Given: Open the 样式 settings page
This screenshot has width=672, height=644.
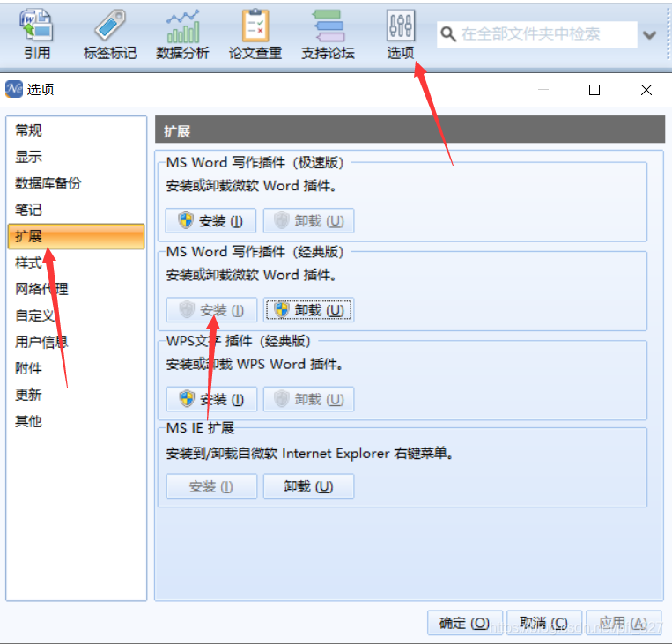Looking at the screenshot, I should pyautogui.click(x=77, y=263).
